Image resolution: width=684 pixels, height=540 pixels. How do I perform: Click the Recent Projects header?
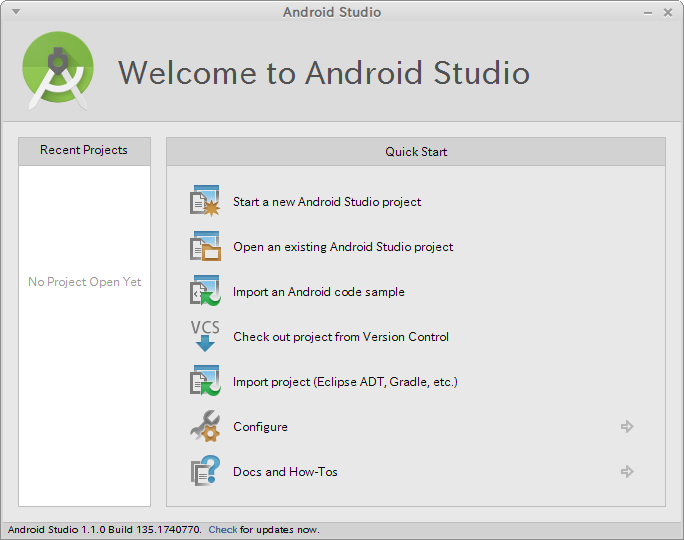[x=84, y=151]
